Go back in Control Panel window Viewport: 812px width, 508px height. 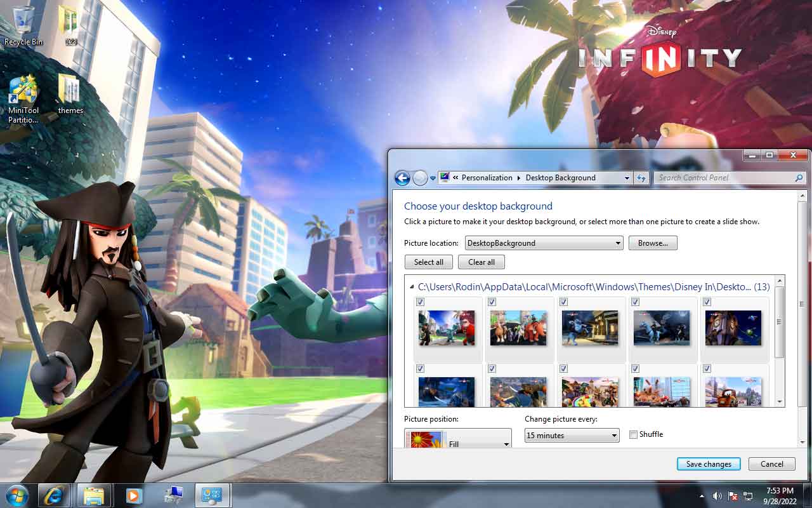tap(402, 178)
